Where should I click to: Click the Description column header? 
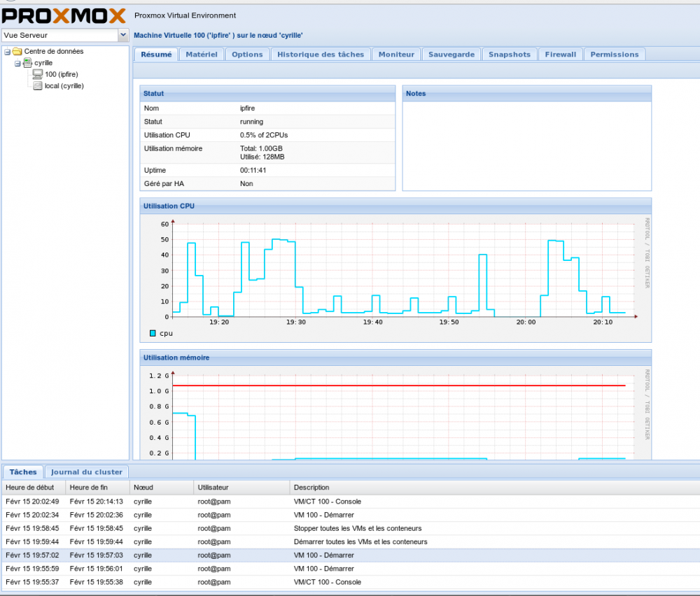tap(311, 488)
